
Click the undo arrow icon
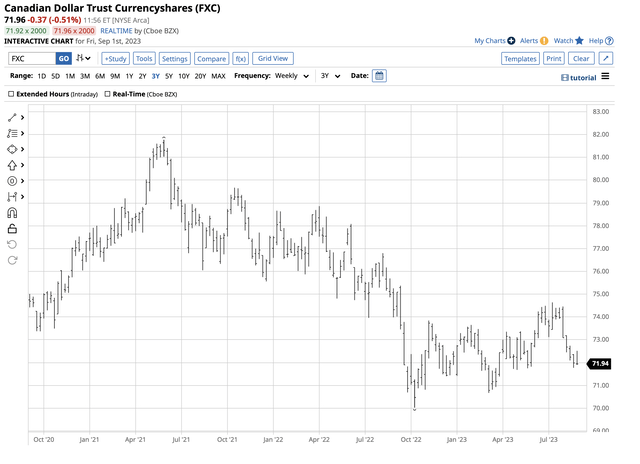pyautogui.click(x=12, y=244)
